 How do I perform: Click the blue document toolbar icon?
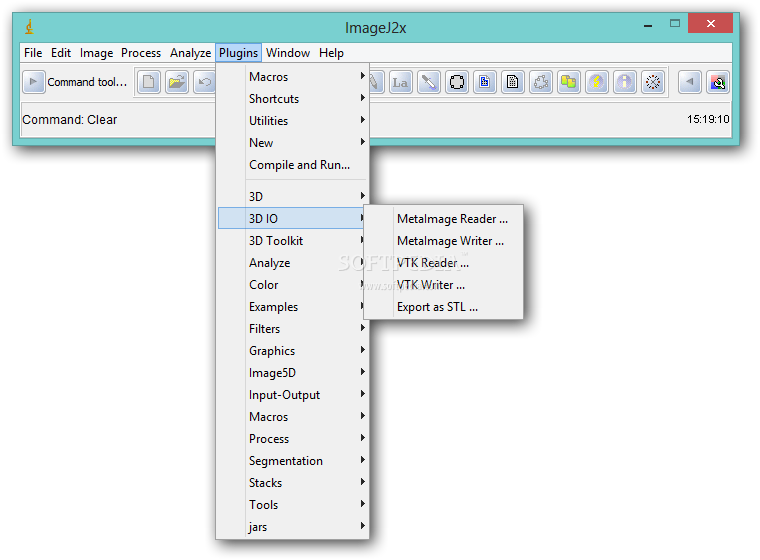[485, 82]
